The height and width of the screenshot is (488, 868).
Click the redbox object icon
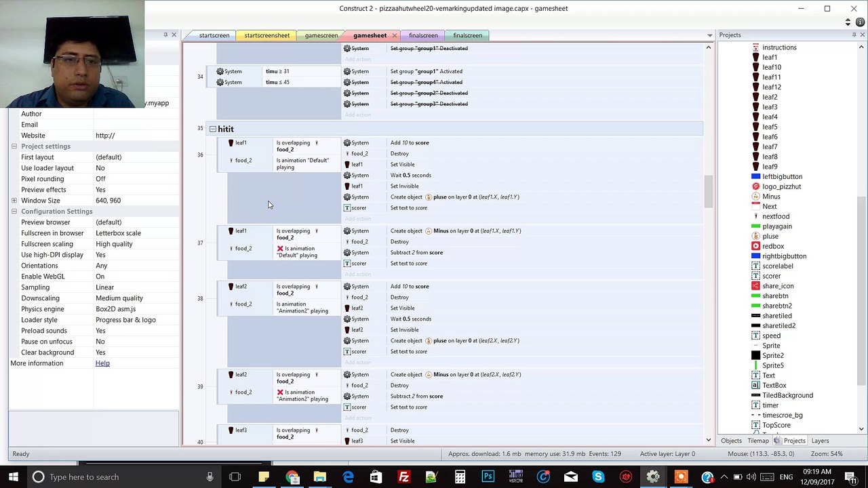[756, 246]
